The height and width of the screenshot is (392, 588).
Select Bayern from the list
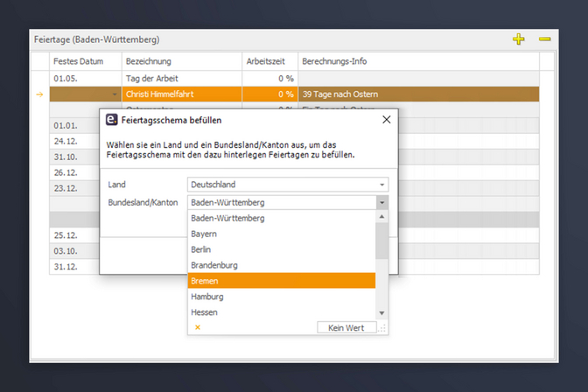click(281, 234)
